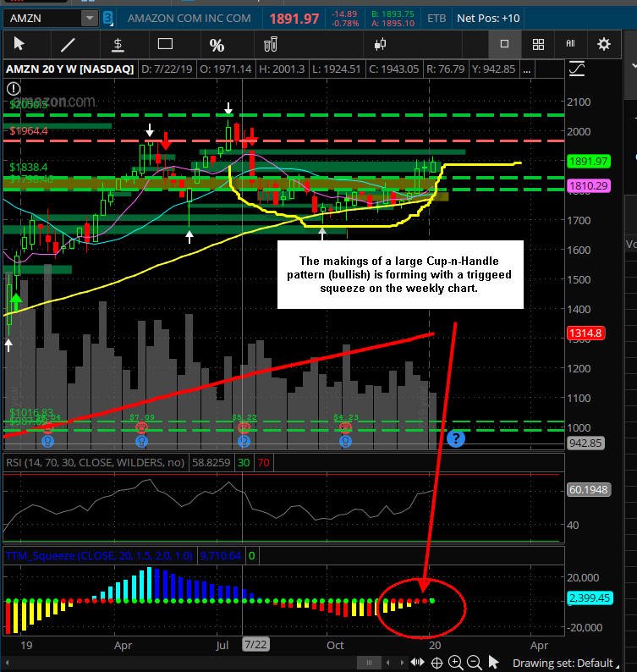Click the zoom out magnifier icon
Viewport: 637px width, 672px height.
474,663
